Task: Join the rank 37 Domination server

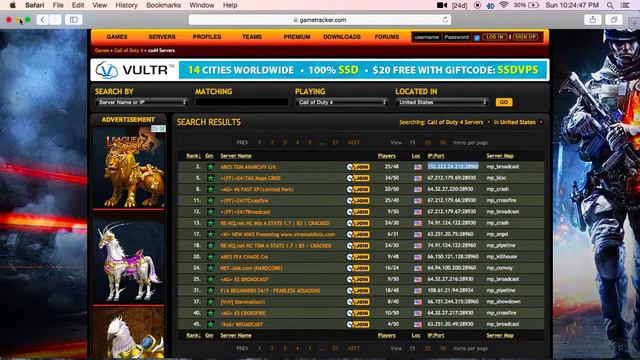Action: click(x=358, y=302)
